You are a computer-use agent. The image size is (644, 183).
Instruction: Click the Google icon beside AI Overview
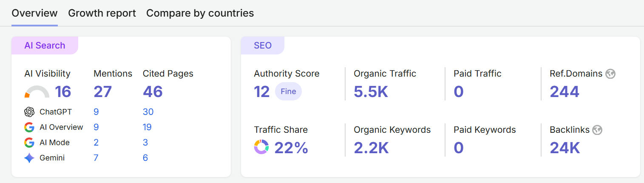(29, 127)
